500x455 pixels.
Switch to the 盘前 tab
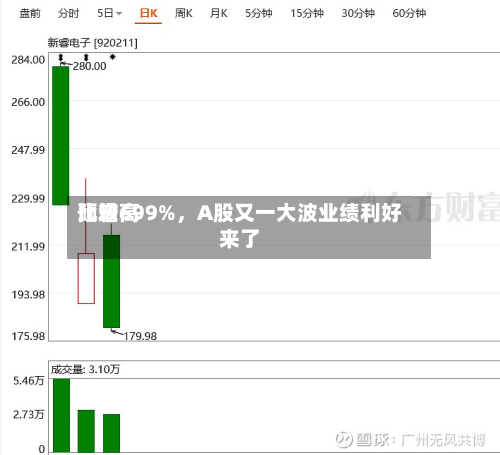pos(30,13)
